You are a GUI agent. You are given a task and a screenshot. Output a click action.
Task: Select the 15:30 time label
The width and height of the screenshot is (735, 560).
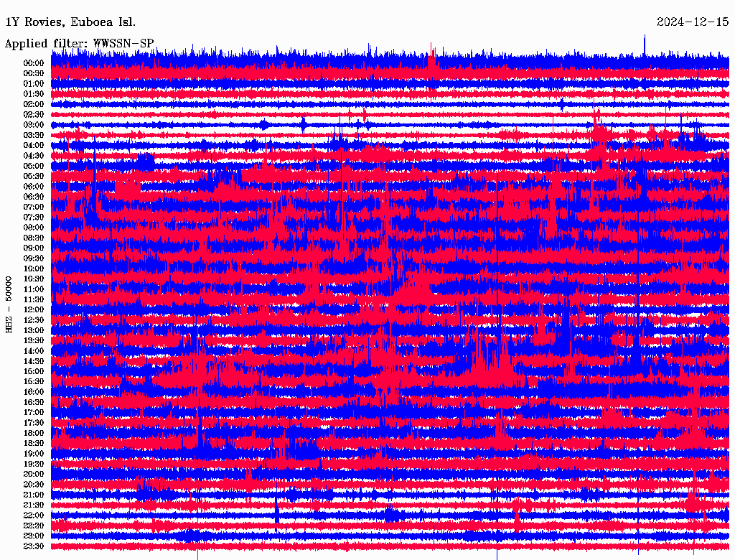(34, 381)
